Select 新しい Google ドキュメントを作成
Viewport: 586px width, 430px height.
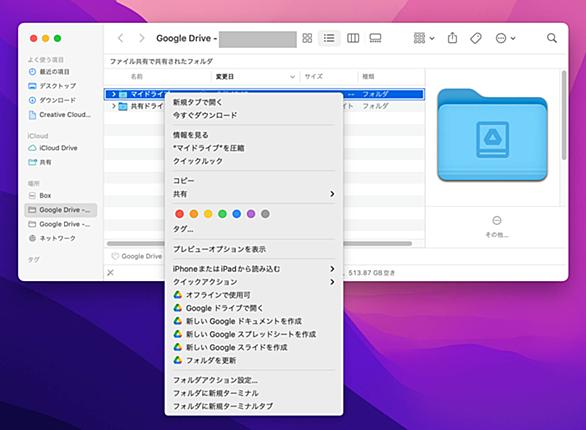point(253,321)
